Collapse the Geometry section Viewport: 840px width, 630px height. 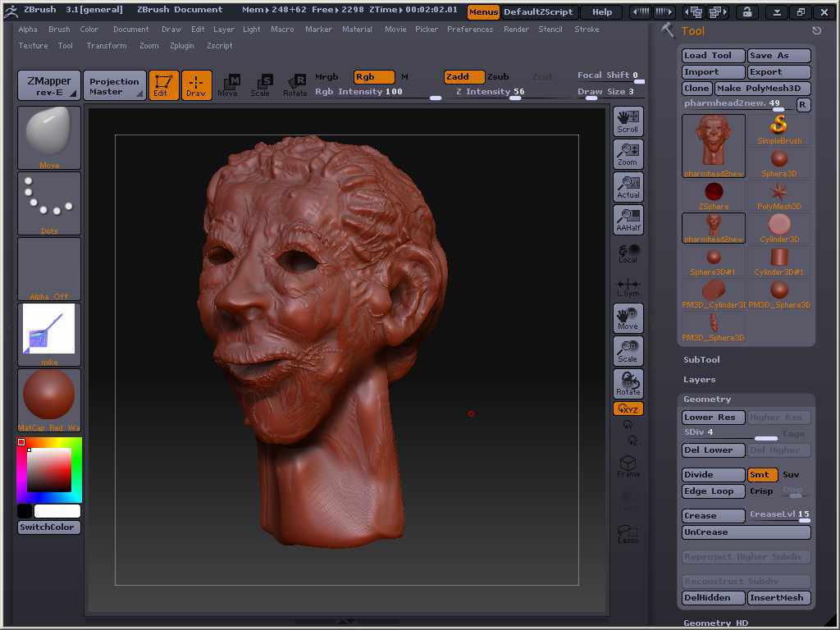click(706, 399)
